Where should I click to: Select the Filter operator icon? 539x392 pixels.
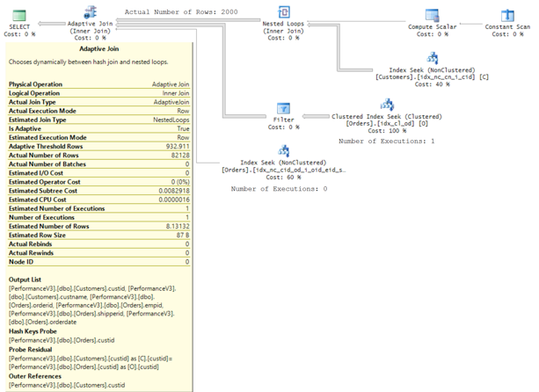284,108
